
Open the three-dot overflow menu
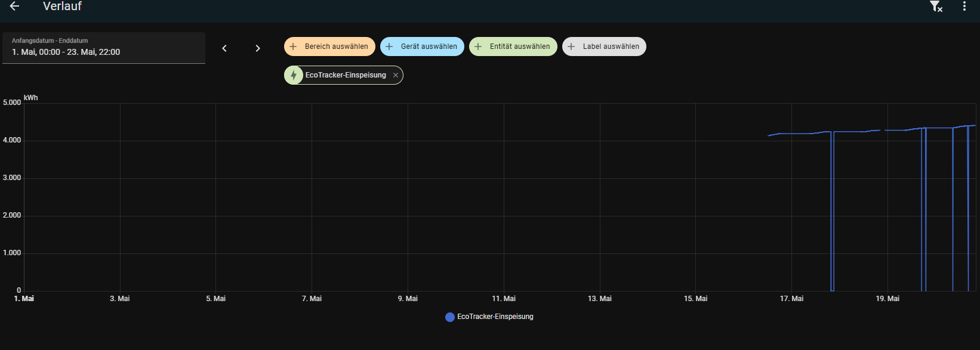coord(964,6)
